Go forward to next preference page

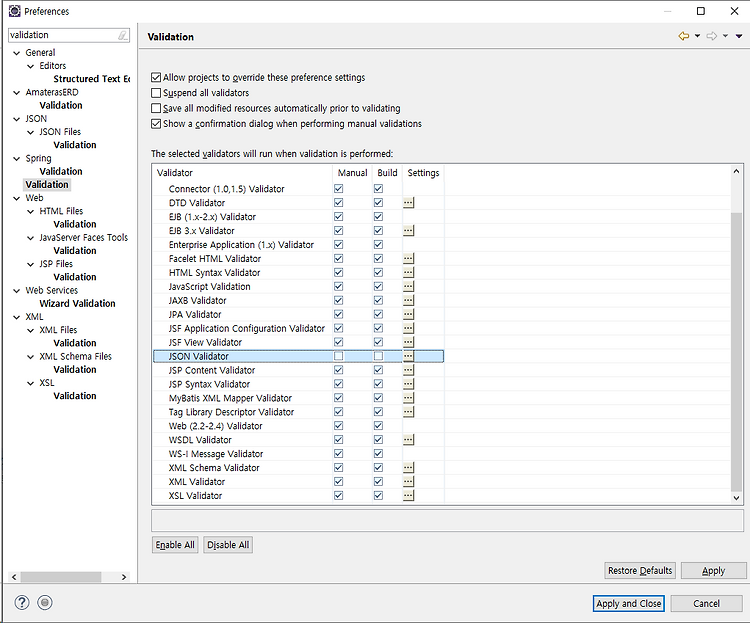(x=712, y=36)
